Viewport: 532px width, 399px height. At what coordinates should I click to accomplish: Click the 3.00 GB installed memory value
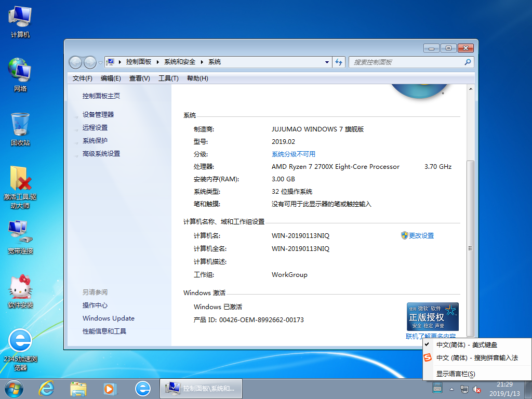tap(283, 179)
